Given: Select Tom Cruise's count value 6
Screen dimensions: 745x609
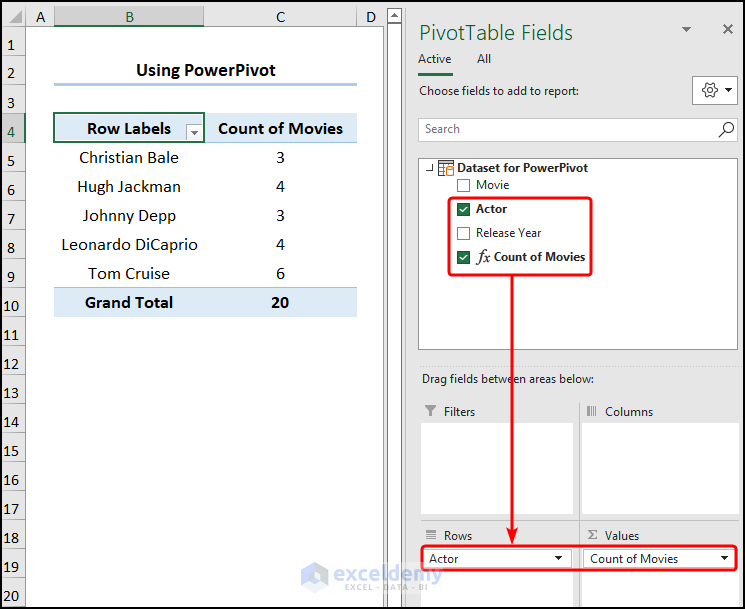Looking at the screenshot, I should pyautogui.click(x=280, y=274).
